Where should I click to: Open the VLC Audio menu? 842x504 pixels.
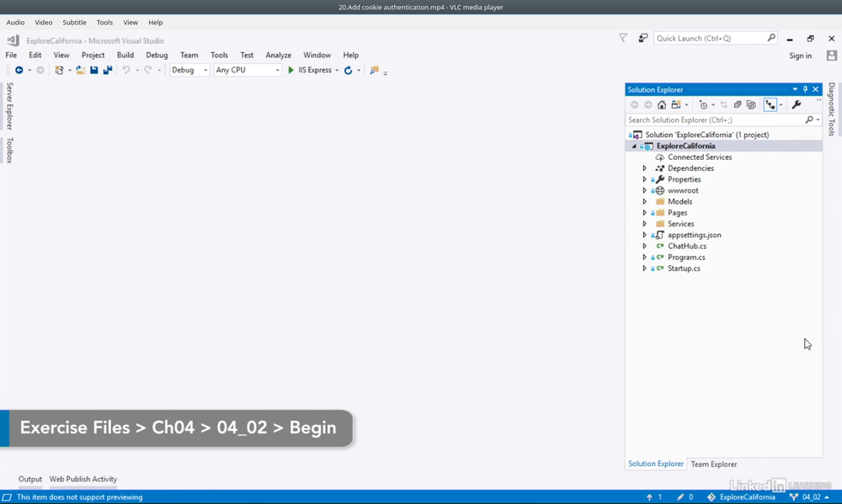pyautogui.click(x=15, y=23)
